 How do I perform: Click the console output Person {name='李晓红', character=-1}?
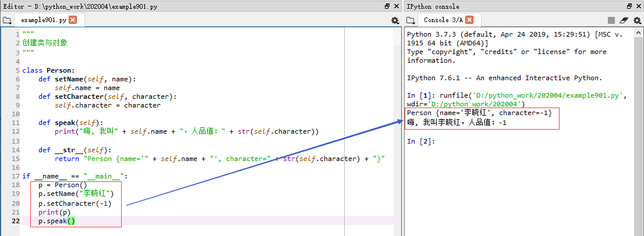(480, 113)
